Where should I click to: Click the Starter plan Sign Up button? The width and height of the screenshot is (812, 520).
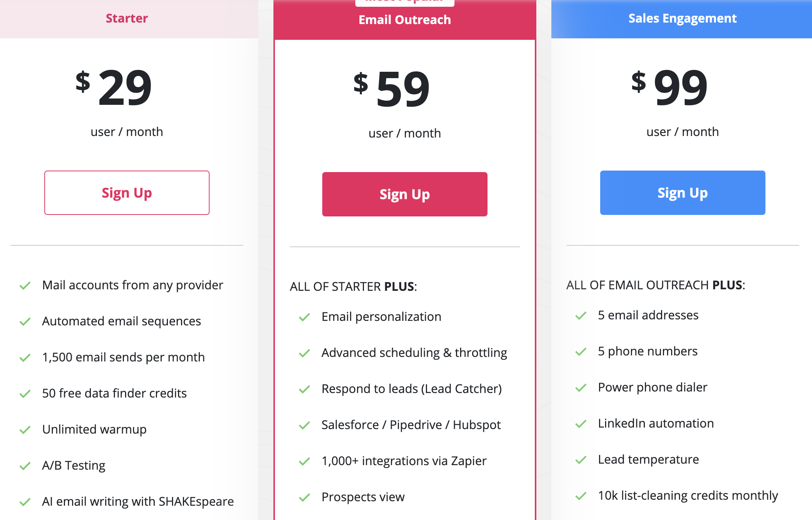pyautogui.click(x=127, y=193)
